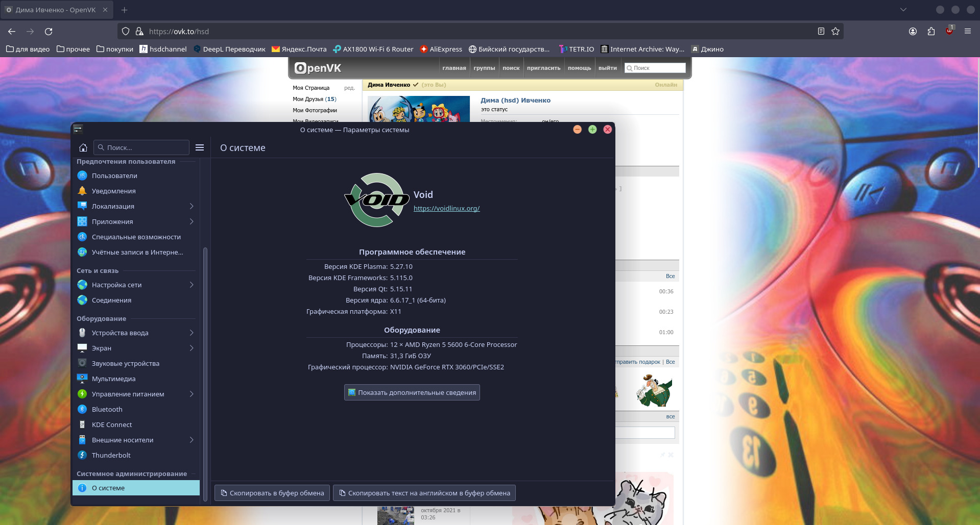The image size is (980, 525).
Task: Click the Звуковые устройства speaker icon
Action: tap(82, 363)
